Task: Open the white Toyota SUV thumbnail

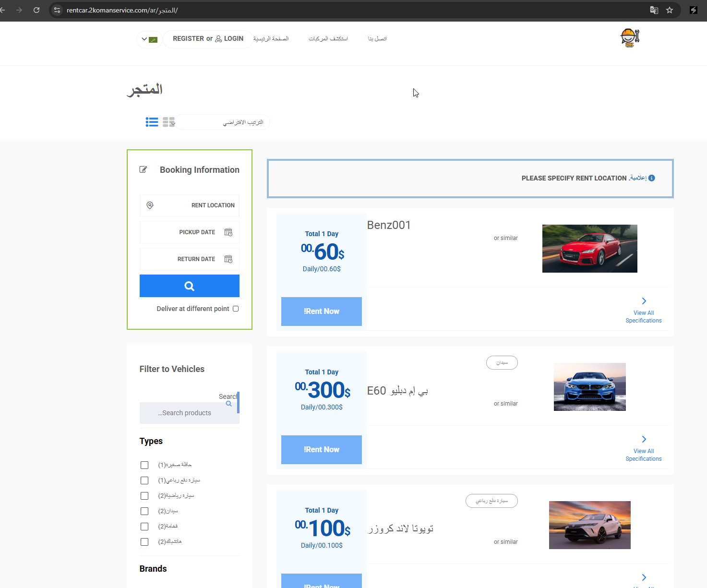Action: [590, 525]
